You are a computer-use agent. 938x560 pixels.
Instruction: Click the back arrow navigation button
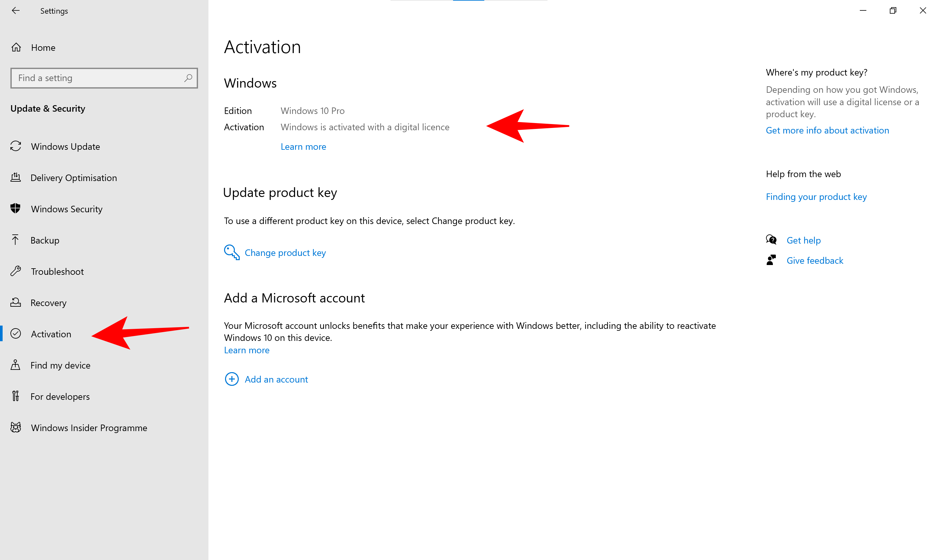16,9
